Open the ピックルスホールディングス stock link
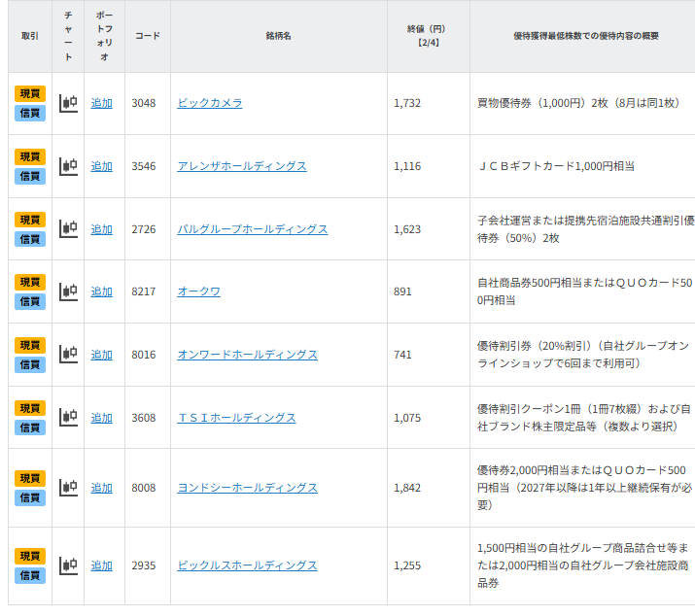 [247, 565]
